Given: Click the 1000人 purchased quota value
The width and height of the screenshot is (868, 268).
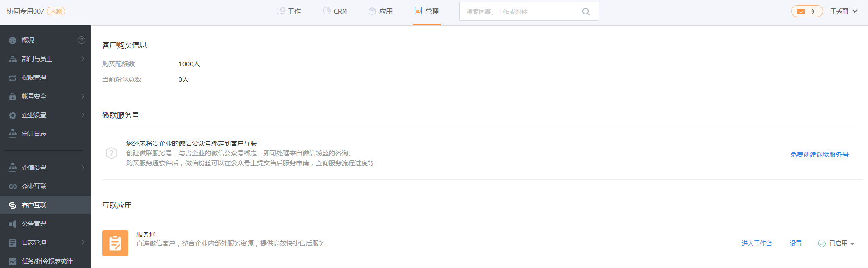Looking at the screenshot, I should 189,64.
